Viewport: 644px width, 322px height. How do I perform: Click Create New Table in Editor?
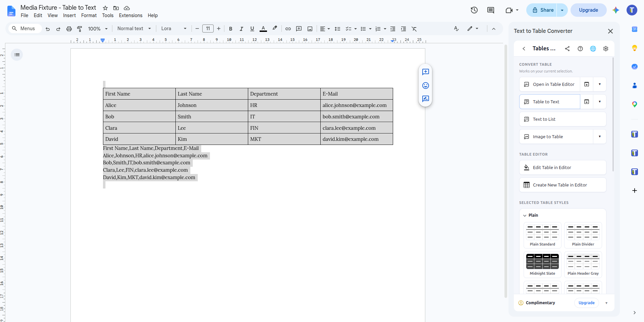pos(563,185)
